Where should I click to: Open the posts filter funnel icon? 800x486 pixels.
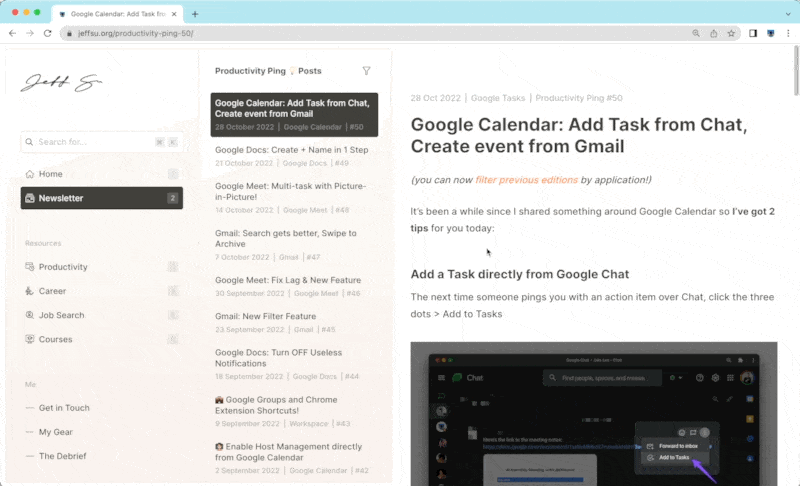pos(366,71)
